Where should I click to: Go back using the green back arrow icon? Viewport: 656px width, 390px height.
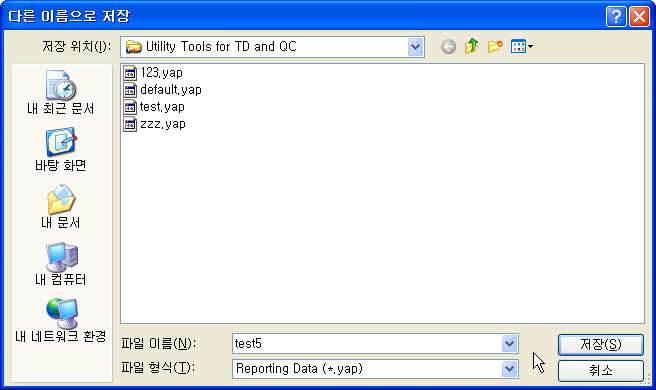[448, 47]
